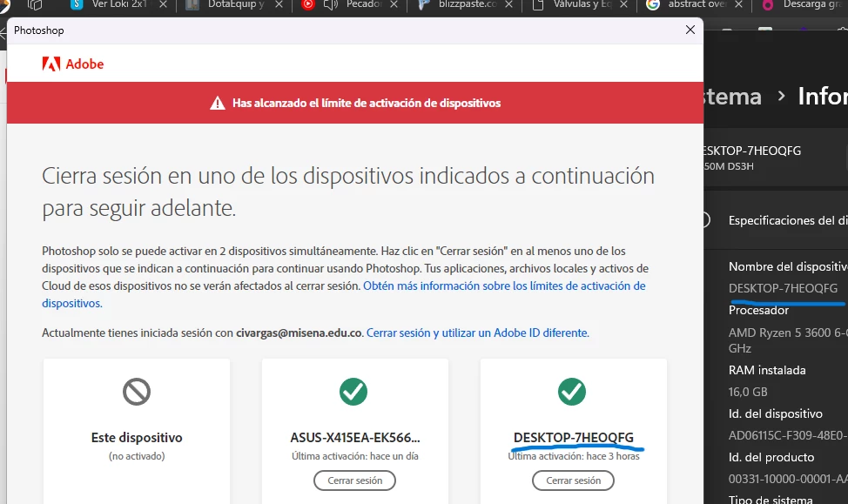Viewport: 848px width, 504px height.
Task: Click the blocked icon on 'Este dispositivo' card
Action: pyautogui.click(x=137, y=392)
